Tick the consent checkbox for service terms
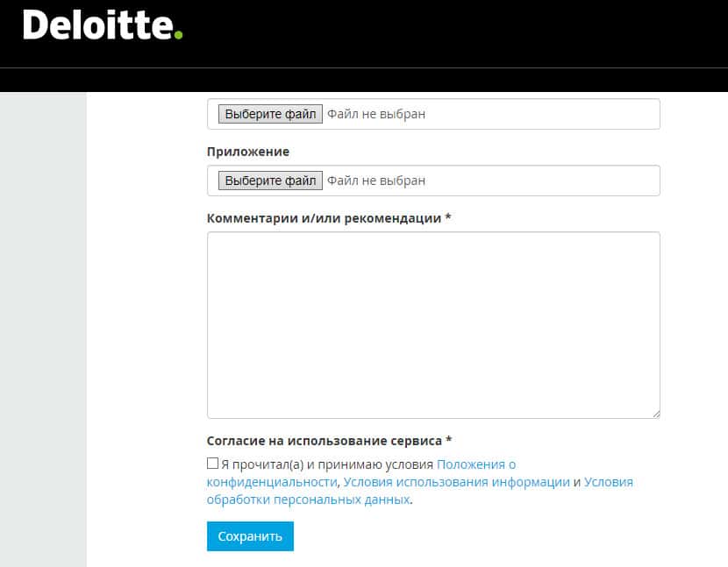This screenshot has height=567, width=728. click(x=212, y=464)
